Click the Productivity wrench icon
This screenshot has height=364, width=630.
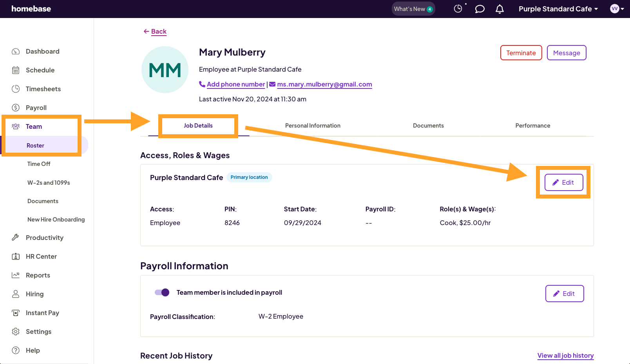[16, 238]
